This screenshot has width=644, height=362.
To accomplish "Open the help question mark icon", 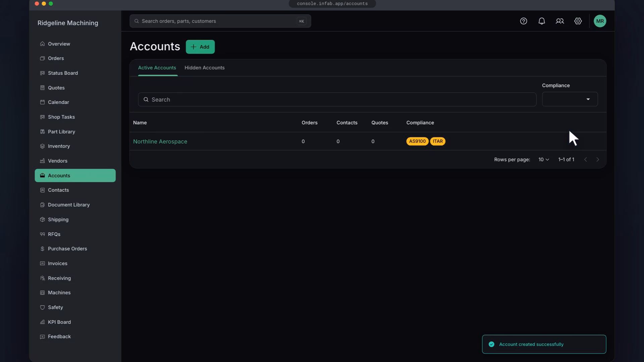I will pos(524,21).
